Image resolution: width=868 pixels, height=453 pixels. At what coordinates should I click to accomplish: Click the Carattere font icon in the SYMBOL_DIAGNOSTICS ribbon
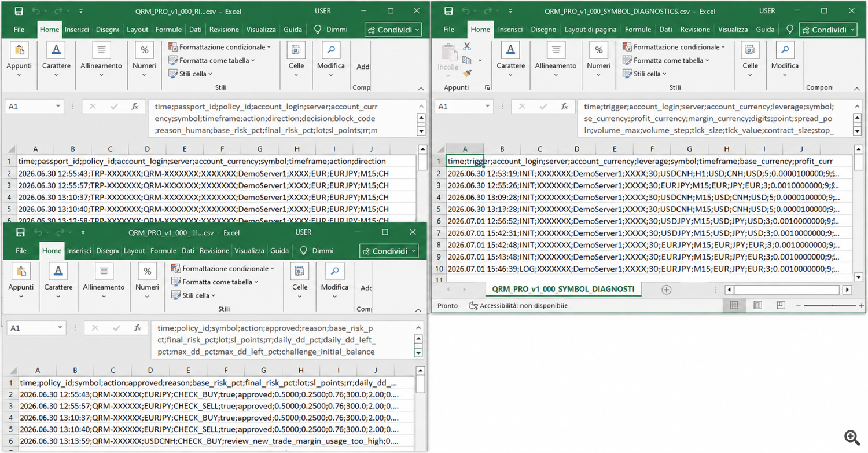(510, 50)
